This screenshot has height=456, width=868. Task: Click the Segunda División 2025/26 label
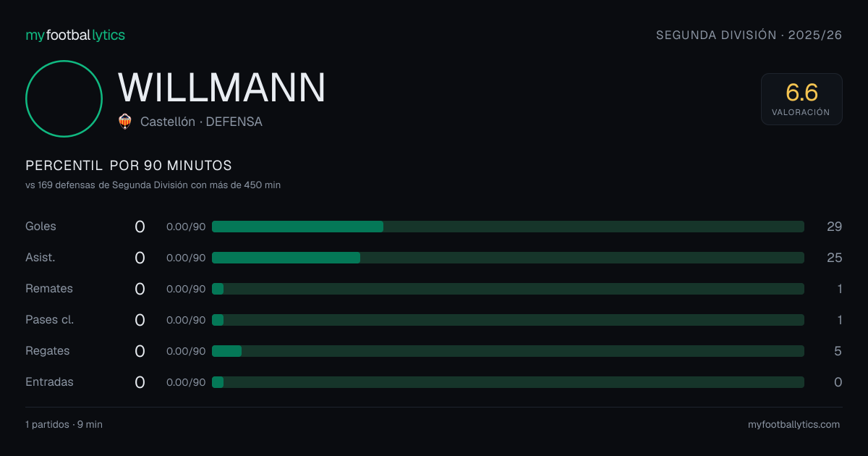coord(749,35)
